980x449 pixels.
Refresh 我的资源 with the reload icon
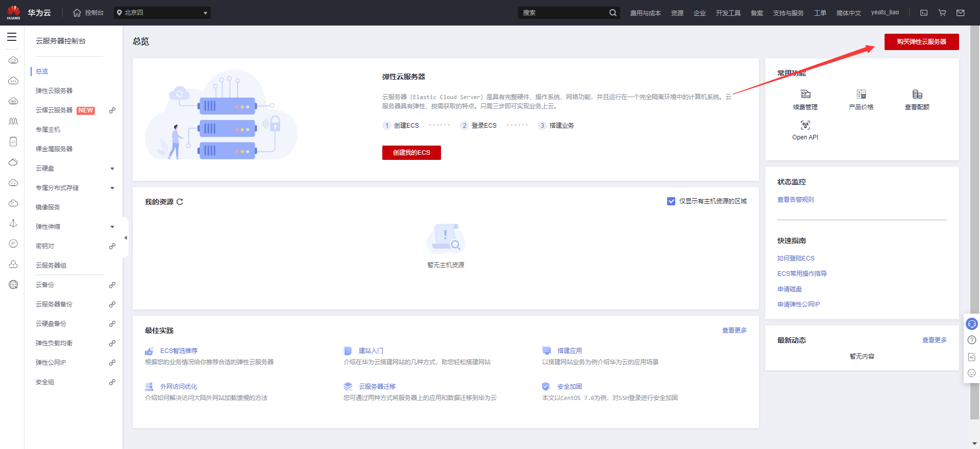click(180, 202)
